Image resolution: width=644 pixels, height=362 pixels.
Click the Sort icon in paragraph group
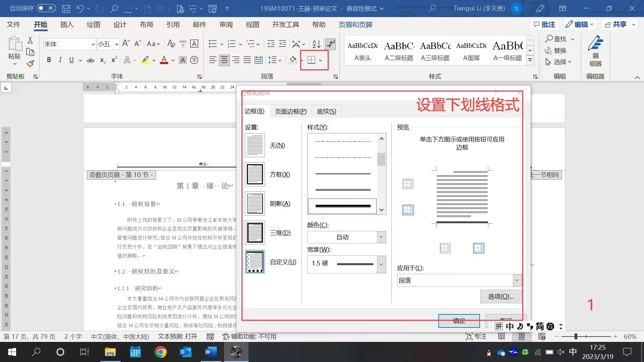pyautogui.click(x=316, y=44)
